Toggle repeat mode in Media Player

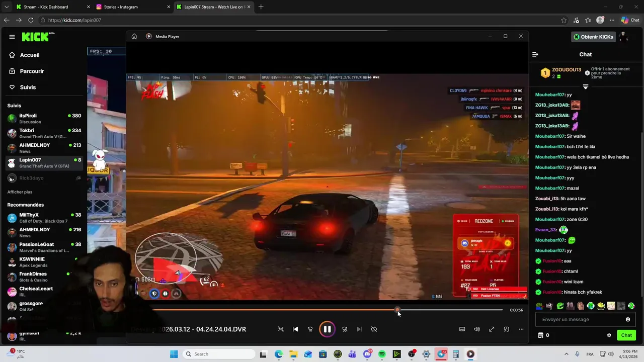(374, 329)
